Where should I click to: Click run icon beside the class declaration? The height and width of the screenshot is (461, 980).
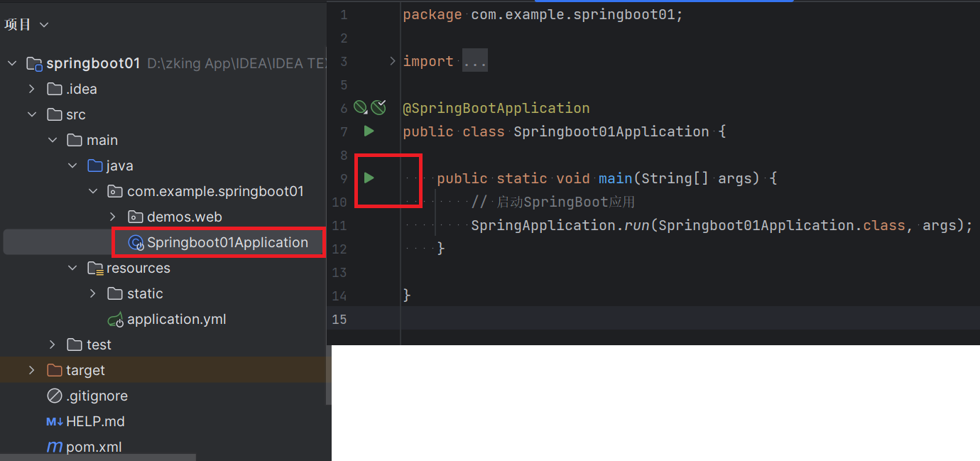(x=368, y=131)
